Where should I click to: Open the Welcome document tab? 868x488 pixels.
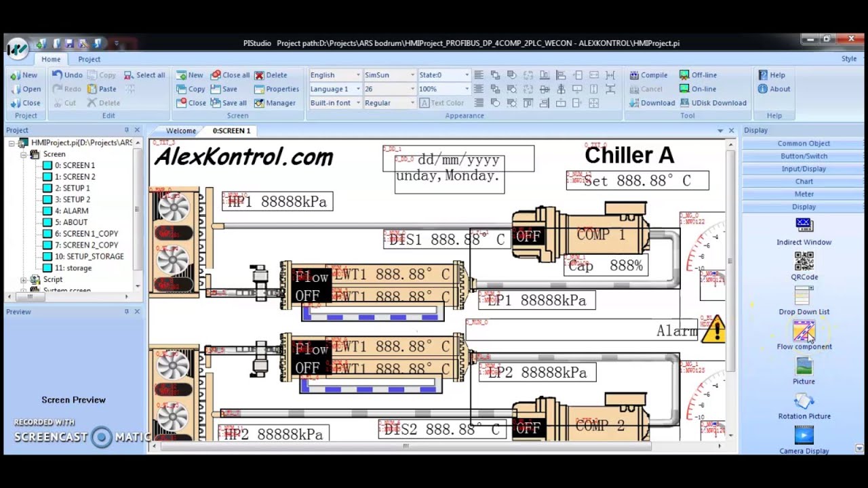click(x=181, y=131)
